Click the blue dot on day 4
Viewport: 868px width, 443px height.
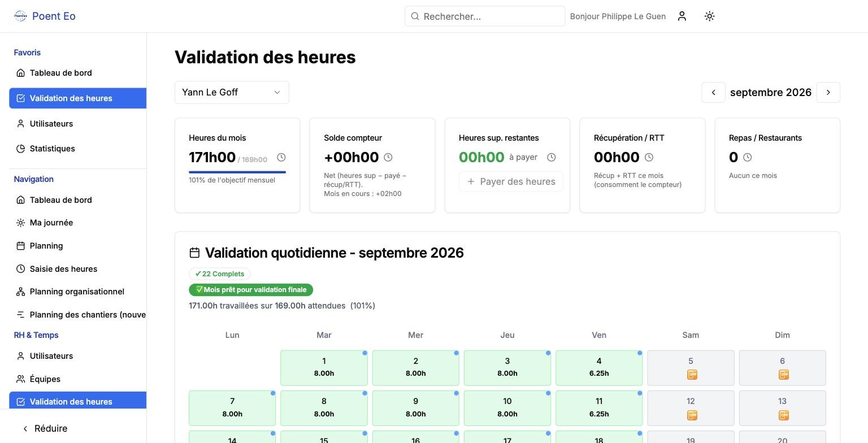coord(640,353)
